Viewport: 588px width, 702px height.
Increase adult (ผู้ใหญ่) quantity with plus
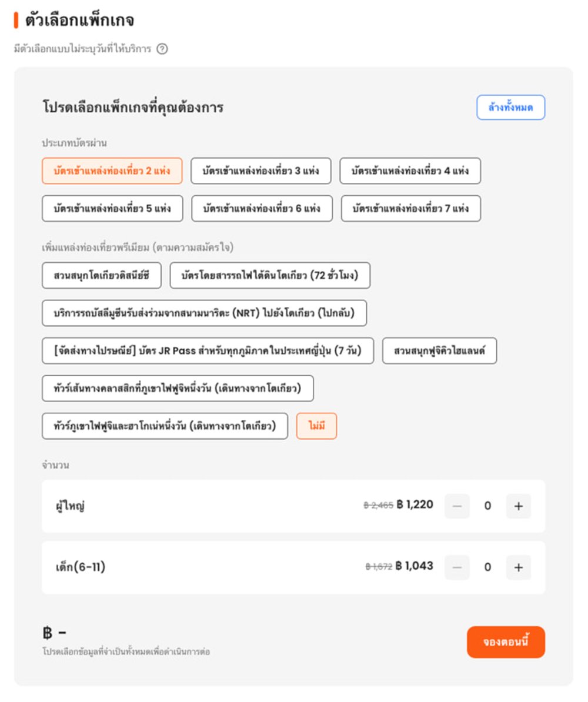pyautogui.click(x=518, y=506)
